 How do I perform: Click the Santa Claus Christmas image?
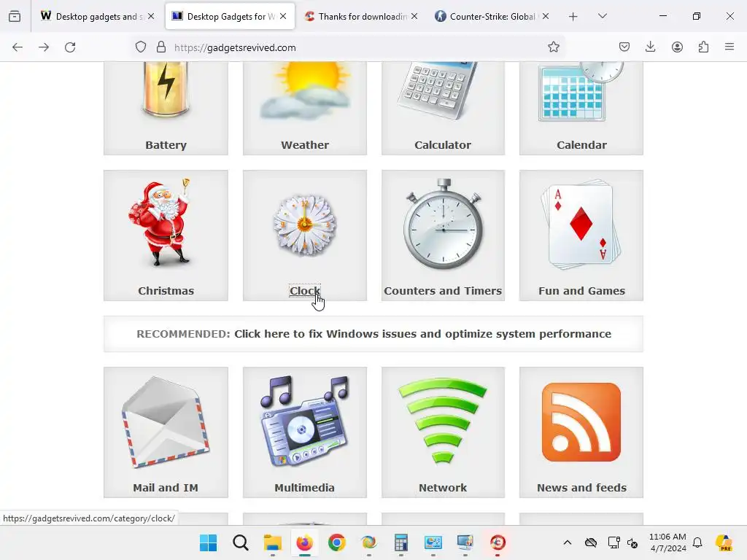pos(161,222)
